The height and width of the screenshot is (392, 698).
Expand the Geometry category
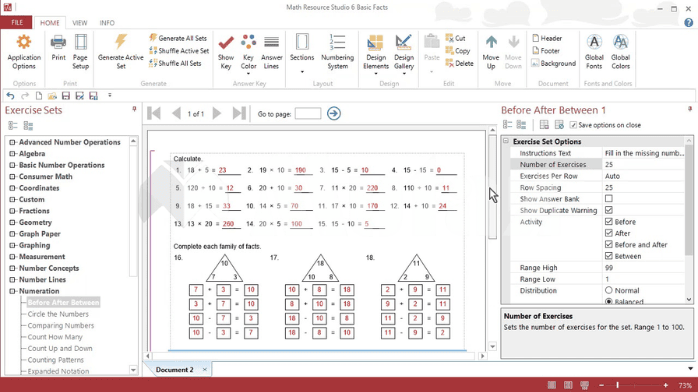click(x=12, y=222)
